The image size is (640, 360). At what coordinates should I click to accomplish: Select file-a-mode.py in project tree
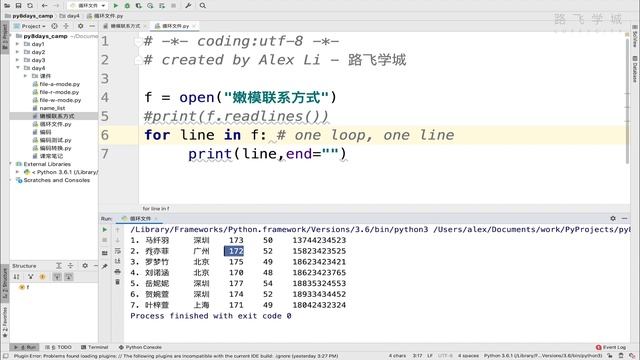(x=56, y=84)
